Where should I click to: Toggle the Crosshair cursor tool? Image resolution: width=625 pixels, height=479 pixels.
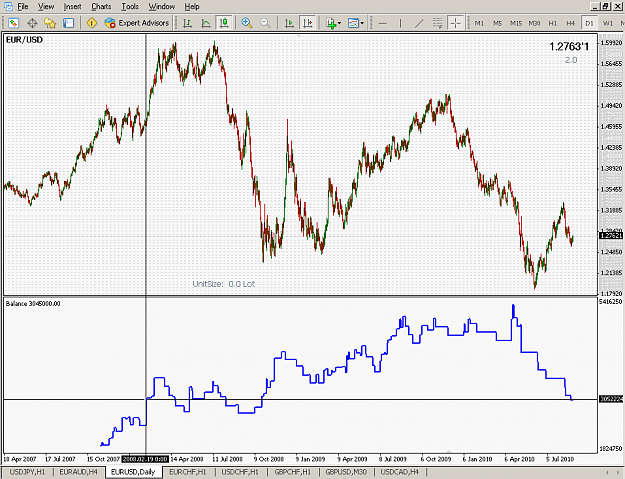pyautogui.click(x=456, y=23)
